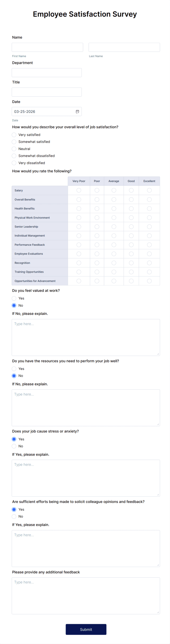Select 'Yes' for having needed resources
Image resolution: width=170 pixels, height=644 pixels.
tap(14, 369)
